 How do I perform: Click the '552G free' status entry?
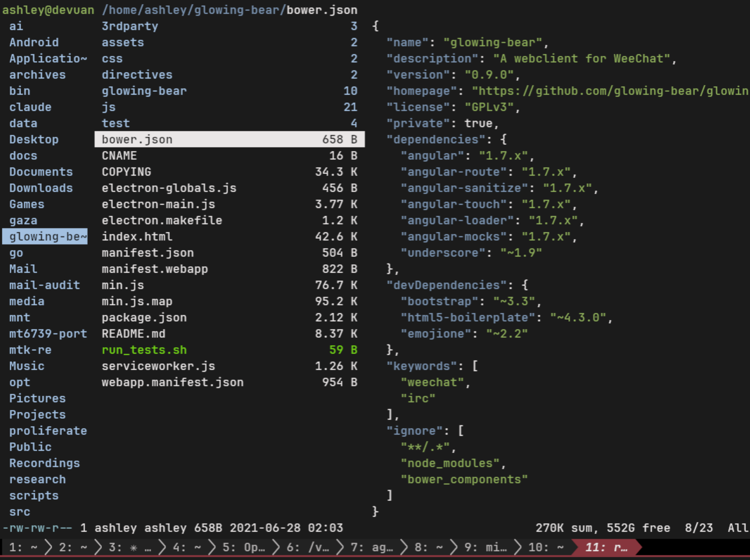[638, 528]
